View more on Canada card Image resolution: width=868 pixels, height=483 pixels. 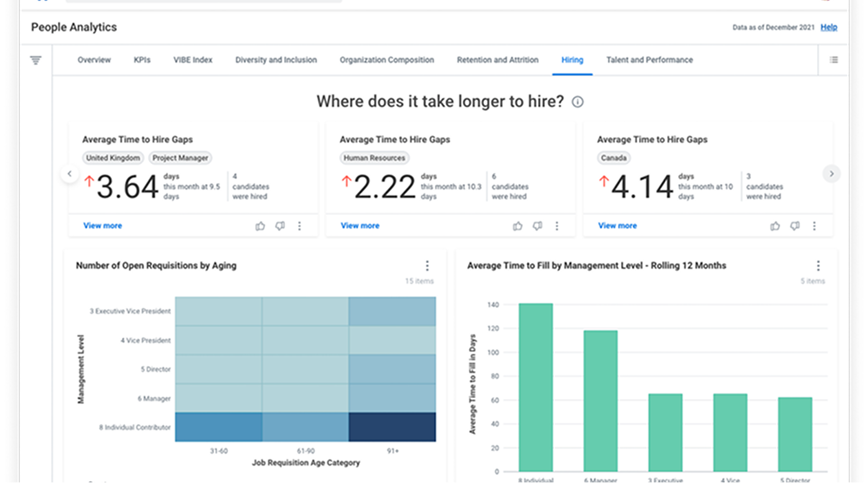pyautogui.click(x=617, y=226)
